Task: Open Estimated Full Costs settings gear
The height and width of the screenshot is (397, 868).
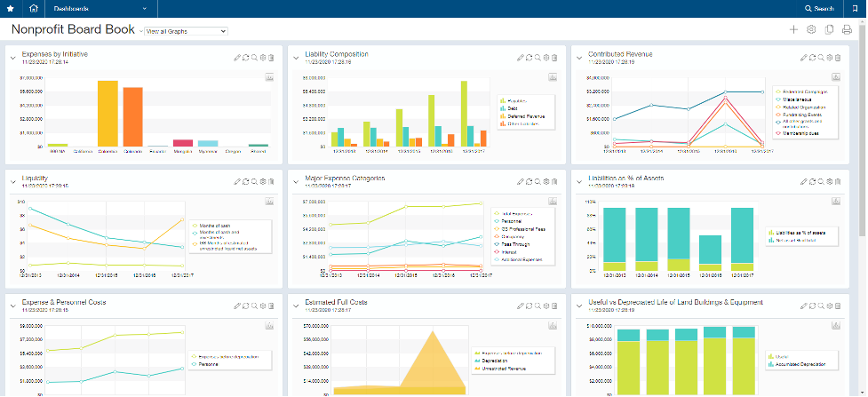Action: (x=545, y=306)
